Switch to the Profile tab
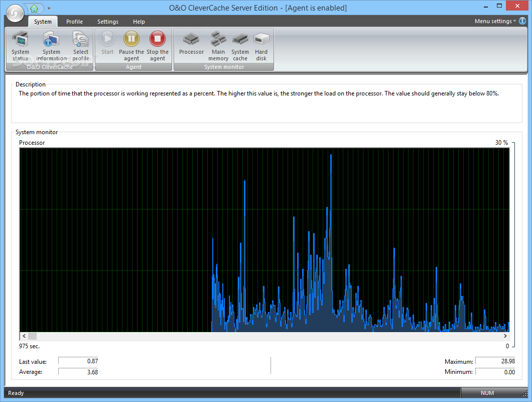532x402 pixels. (74, 22)
